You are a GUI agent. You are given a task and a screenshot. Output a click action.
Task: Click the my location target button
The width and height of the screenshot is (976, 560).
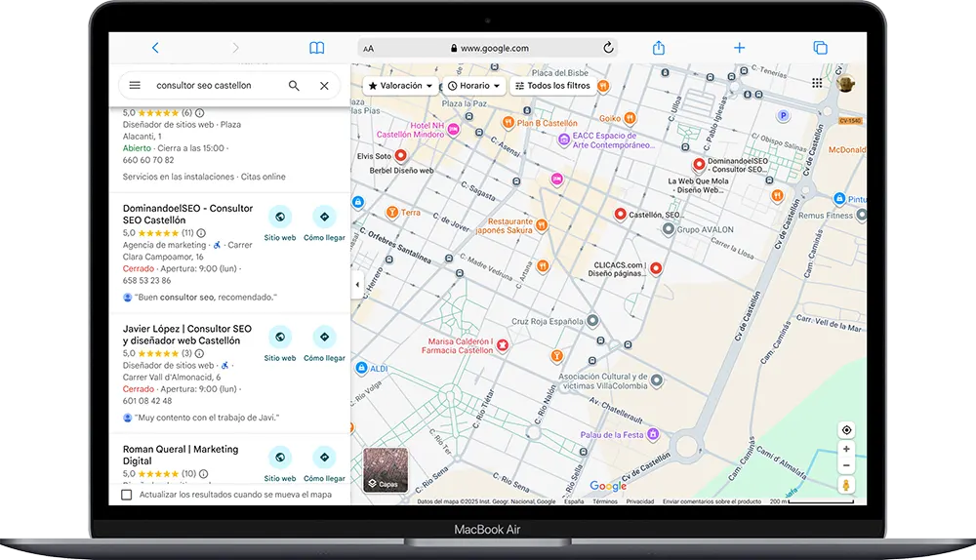[x=846, y=430]
